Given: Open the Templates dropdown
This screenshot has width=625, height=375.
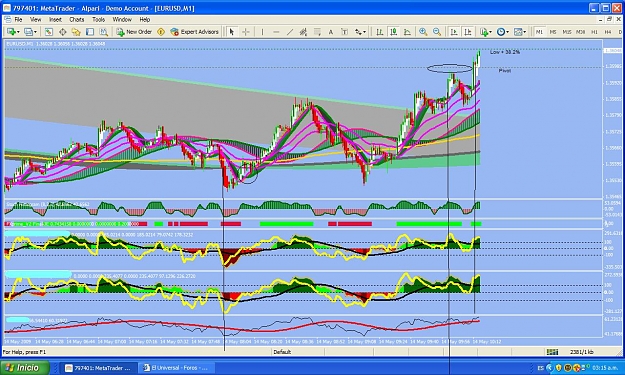Looking at the screenshot, I should (520, 32).
